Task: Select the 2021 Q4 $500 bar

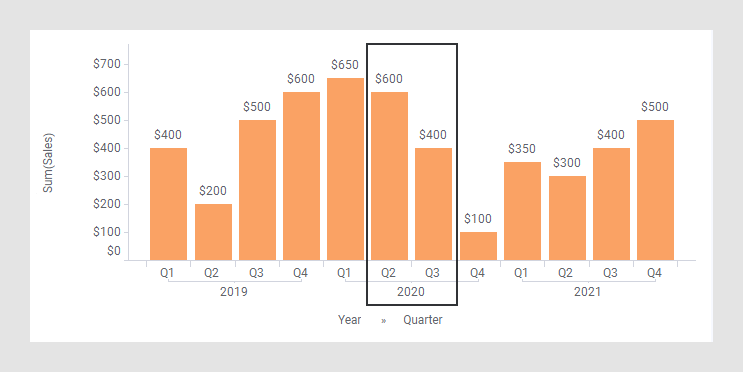Action: 655,190
